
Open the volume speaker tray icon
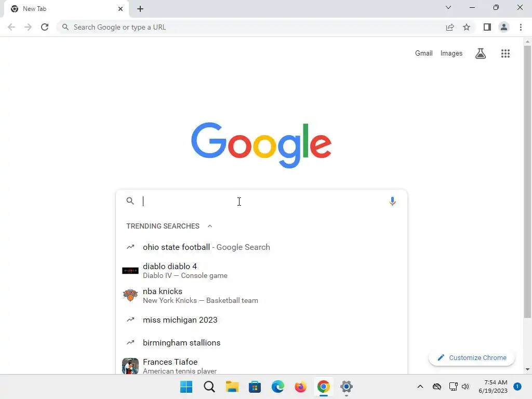click(465, 387)
